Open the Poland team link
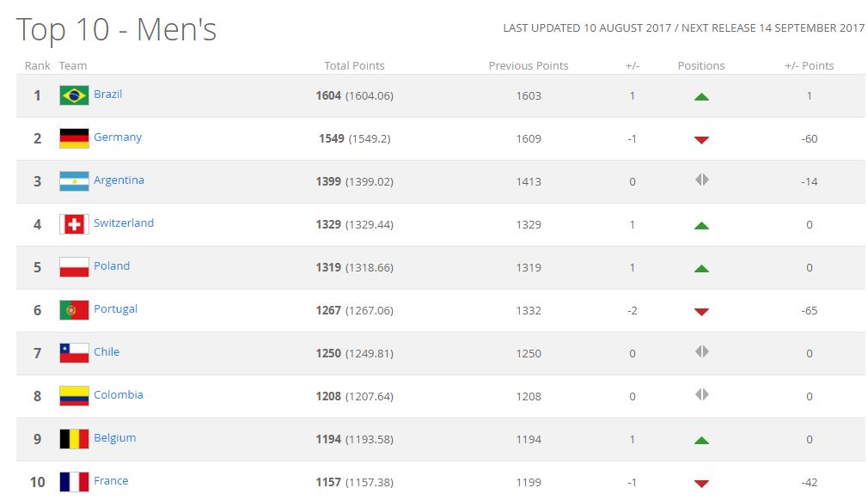 pyautogui.click(x=112, y=266)
